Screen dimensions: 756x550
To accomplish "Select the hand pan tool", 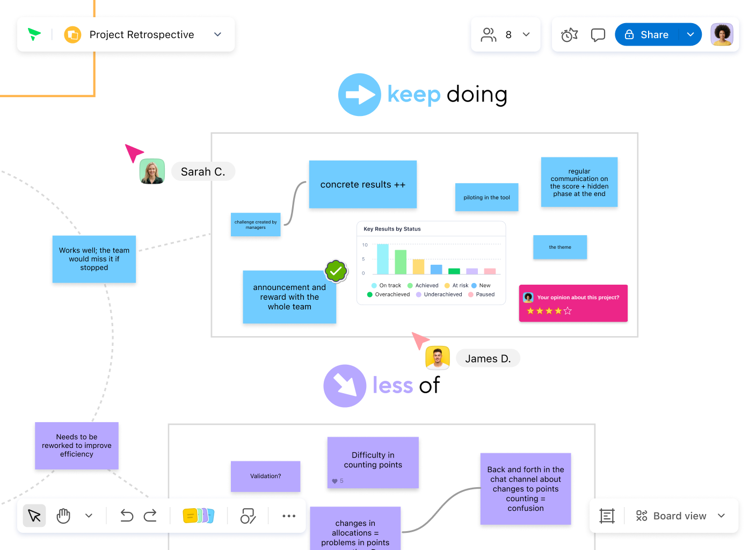I will [63, 516].
